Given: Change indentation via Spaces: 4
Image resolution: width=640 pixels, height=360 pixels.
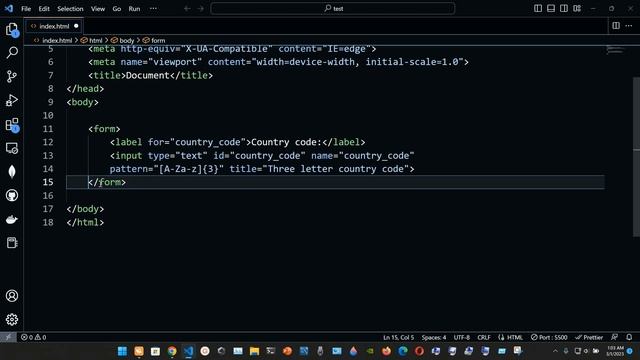Looking at the screenshot, I should [x=434, y=337].
